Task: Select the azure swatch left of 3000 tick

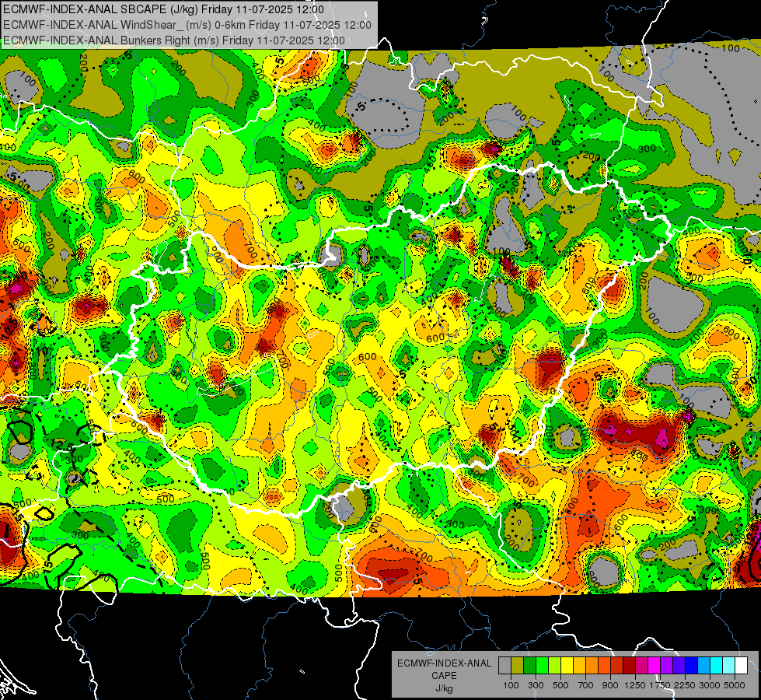Action: point(704,666)
